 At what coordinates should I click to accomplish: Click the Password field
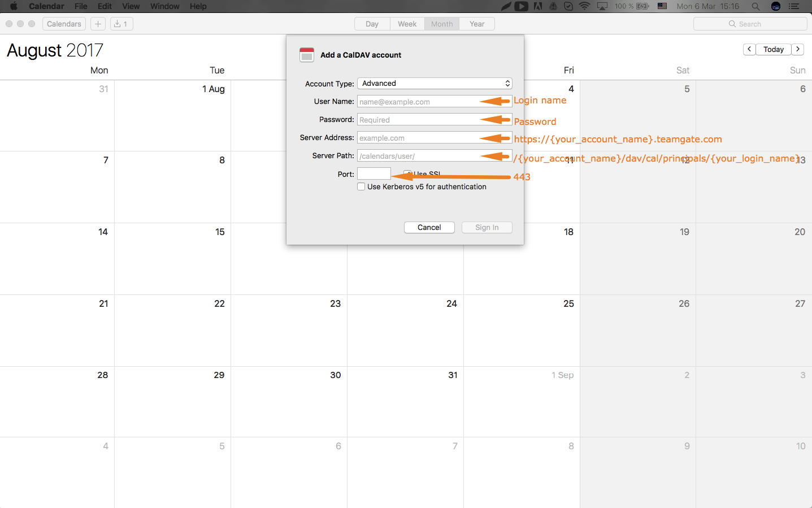435,119
